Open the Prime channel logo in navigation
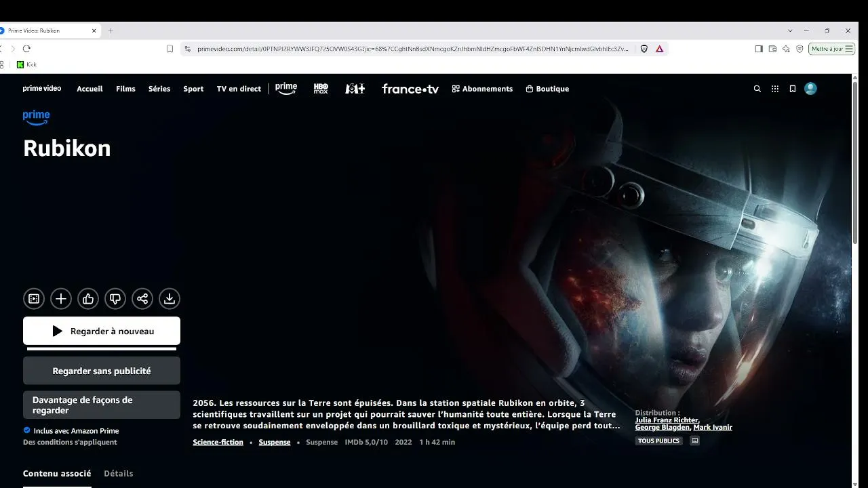Viewport: 868px width, 488px height. click(x=286, y=89)
